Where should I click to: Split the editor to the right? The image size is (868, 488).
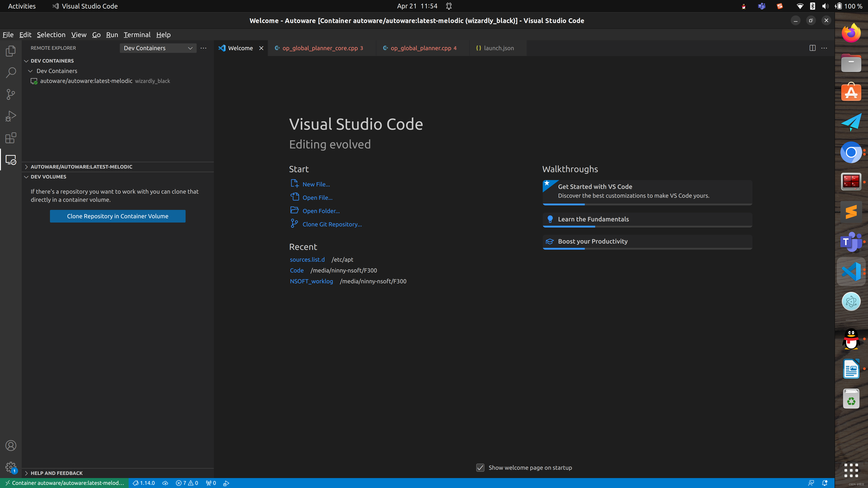pyautogui.click(x=812, y=48)
